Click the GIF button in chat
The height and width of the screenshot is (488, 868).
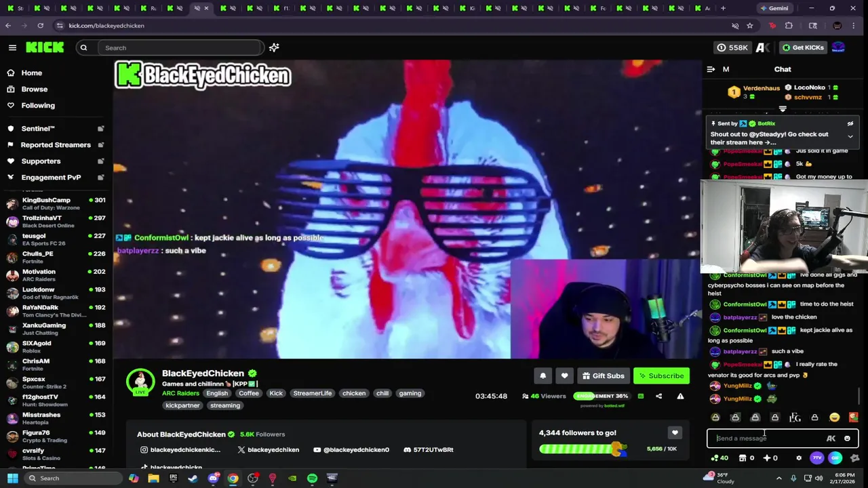835,458
